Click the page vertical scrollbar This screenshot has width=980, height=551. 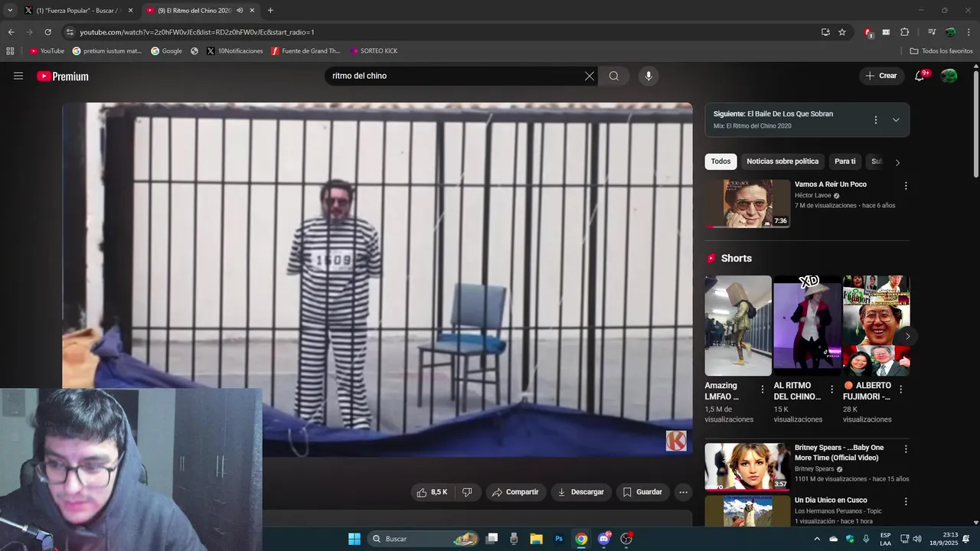(975, 122)
